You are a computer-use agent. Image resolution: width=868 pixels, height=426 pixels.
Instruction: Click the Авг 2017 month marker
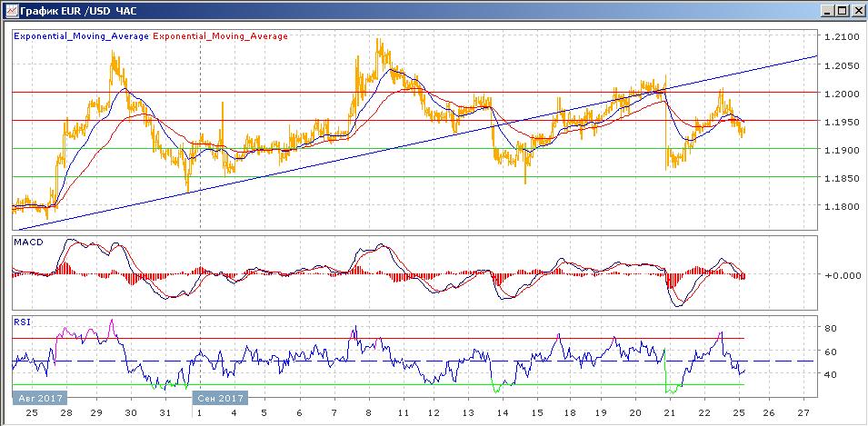38,398
